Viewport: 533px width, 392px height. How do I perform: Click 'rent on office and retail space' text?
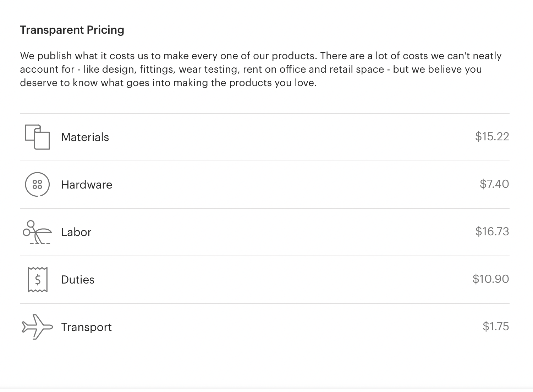313,69
